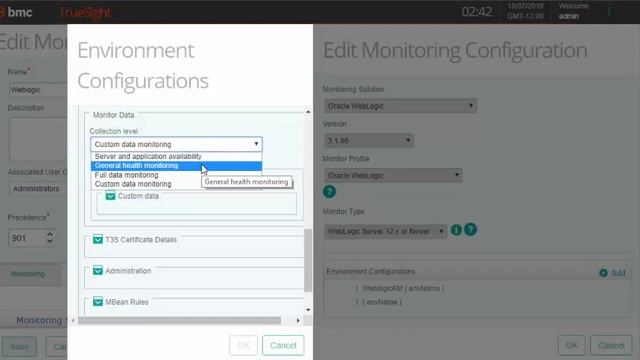Select Full data monitoring option

(x=176, y=175)
